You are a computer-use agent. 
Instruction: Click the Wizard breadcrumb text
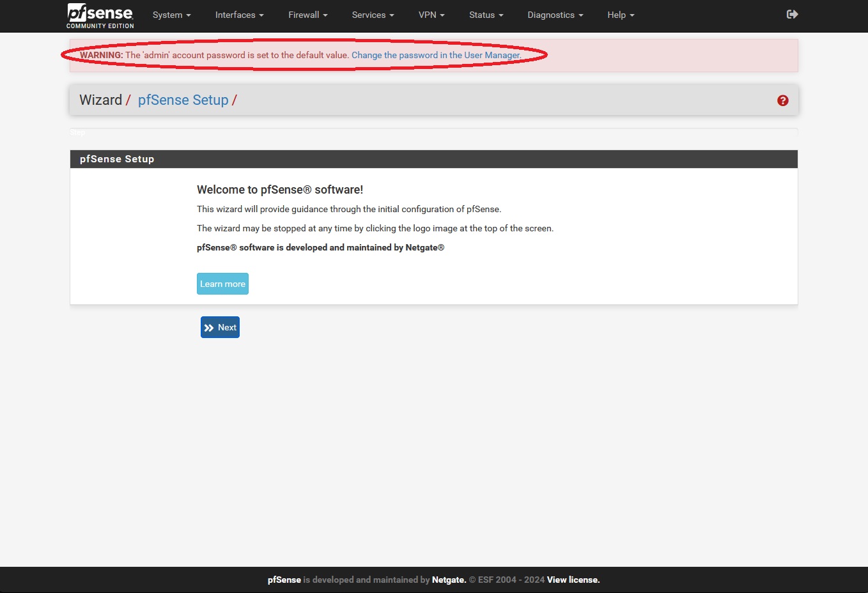[x=100, y=100]
